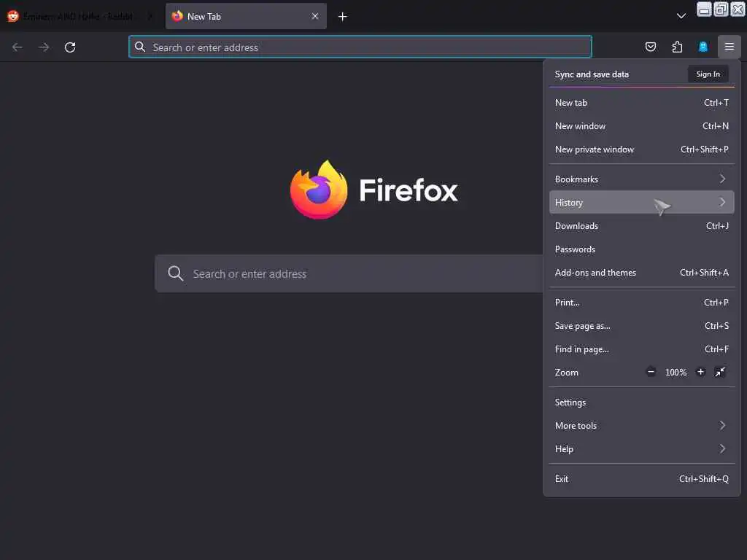The height and width of the screenshot is (560, 747).
Task: Open Downloads from the menu
Action: click(642, 226)
